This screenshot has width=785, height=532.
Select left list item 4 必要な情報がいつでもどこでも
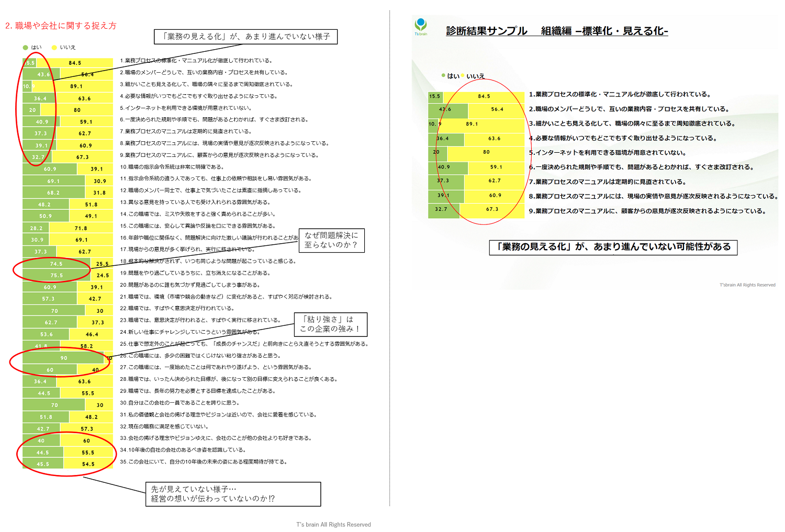[x=198, y=96]
